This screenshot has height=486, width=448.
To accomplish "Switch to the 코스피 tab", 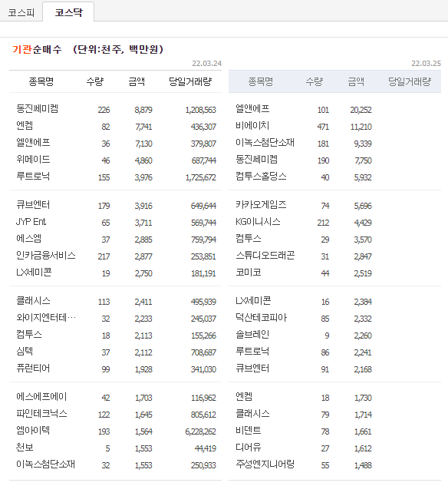I will (x=21, y=12).
